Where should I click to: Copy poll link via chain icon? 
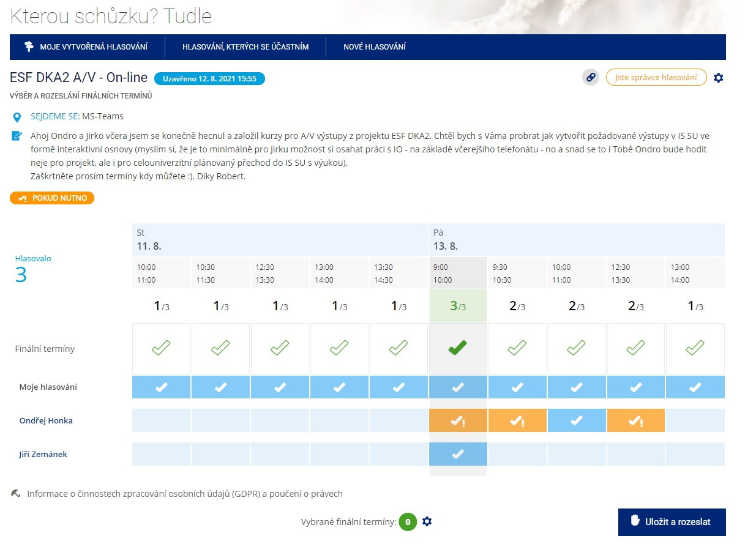click(591, 78)
